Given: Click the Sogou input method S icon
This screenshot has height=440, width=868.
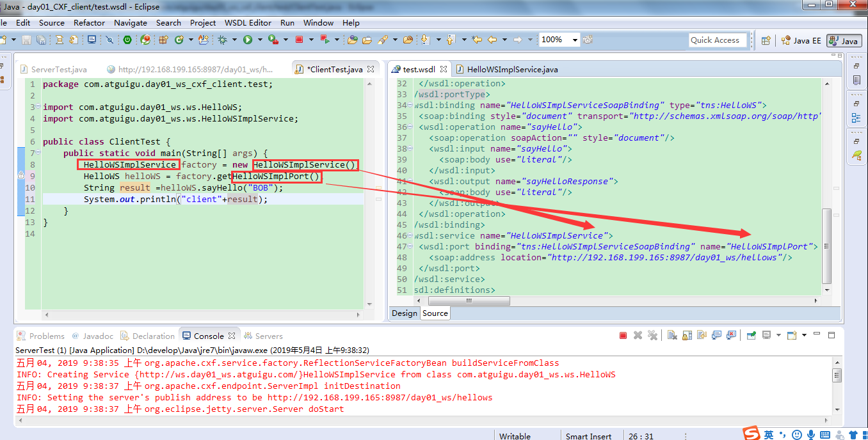Looking at the screenshot, I should 751,434.
